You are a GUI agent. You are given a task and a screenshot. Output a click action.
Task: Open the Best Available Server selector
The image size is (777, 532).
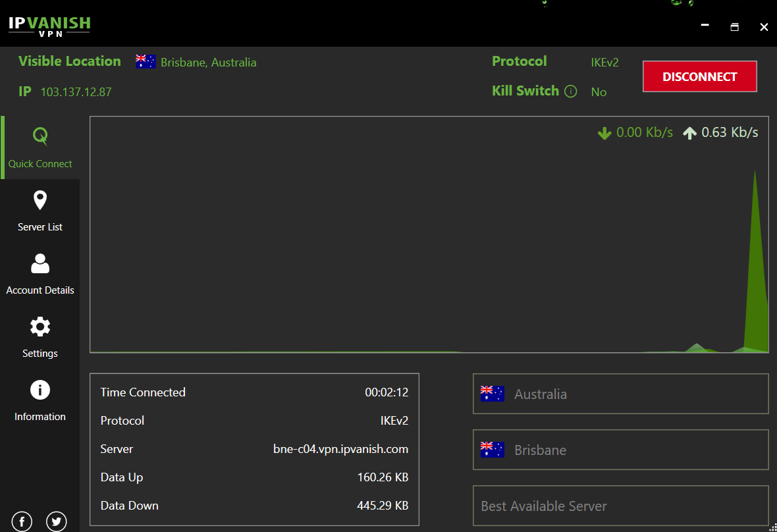(x=620, y=506)
